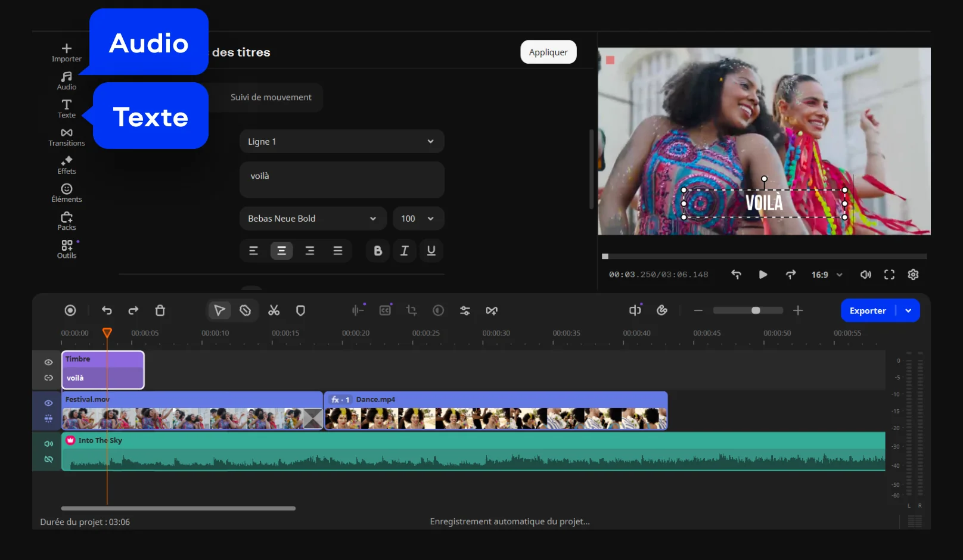Image resolution: width=963 pixels, height=560 pixels.
Task: Select the scissors split tool
Action: pos(274,310)
